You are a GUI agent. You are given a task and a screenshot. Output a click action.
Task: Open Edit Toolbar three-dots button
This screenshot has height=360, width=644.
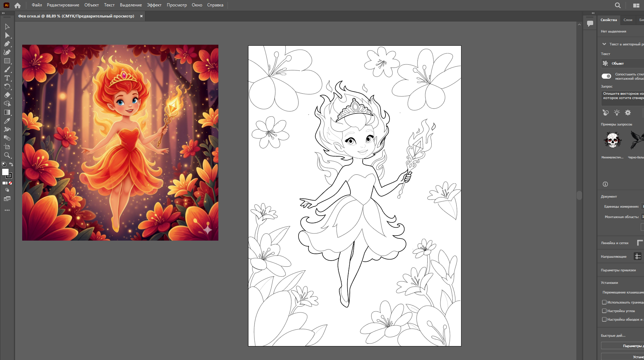click(7, 210)
